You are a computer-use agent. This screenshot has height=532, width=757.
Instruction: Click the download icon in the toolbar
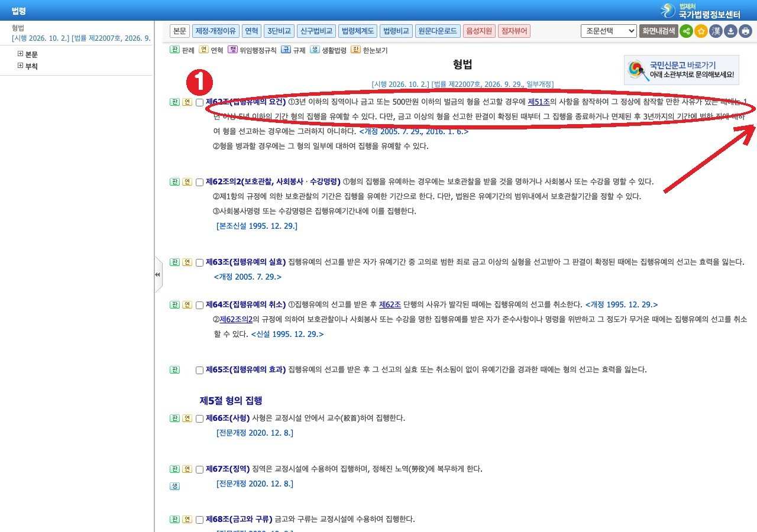[731, 31]
